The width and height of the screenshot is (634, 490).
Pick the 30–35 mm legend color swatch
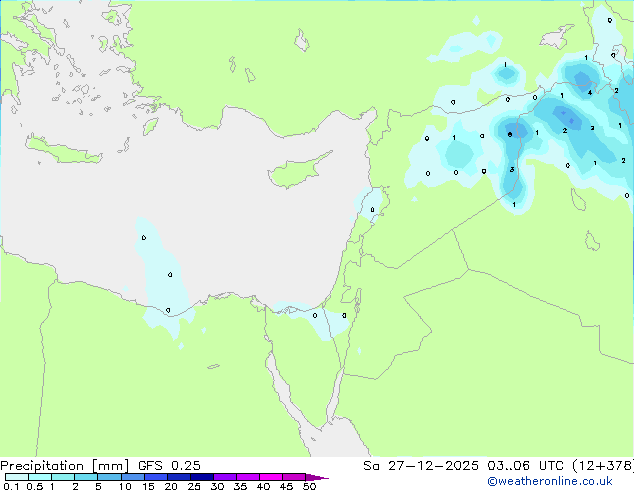[224, 477]
